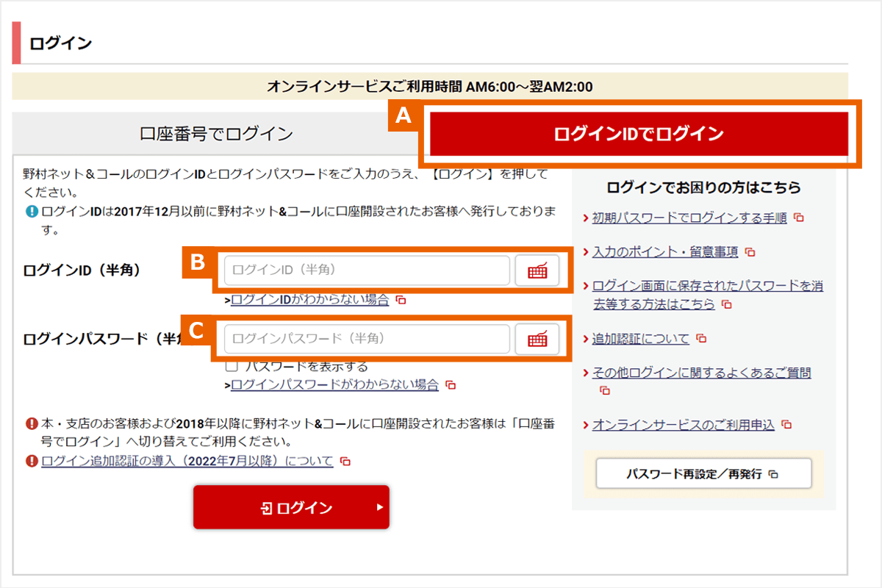The image size is (882, 588).
Task: Click external-link icon beside ログインパスワードがわからない場合
Action: point(451,385)
